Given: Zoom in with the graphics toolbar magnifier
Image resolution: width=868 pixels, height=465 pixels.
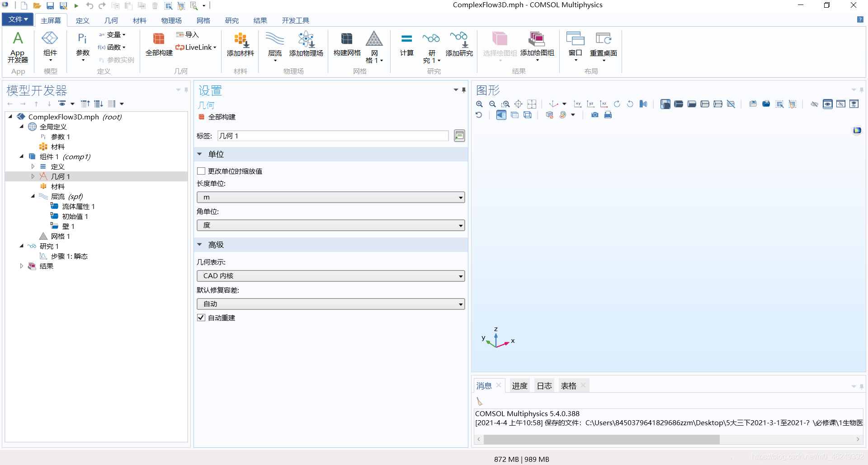Looking at the screenshot, I should click(479, 104).
